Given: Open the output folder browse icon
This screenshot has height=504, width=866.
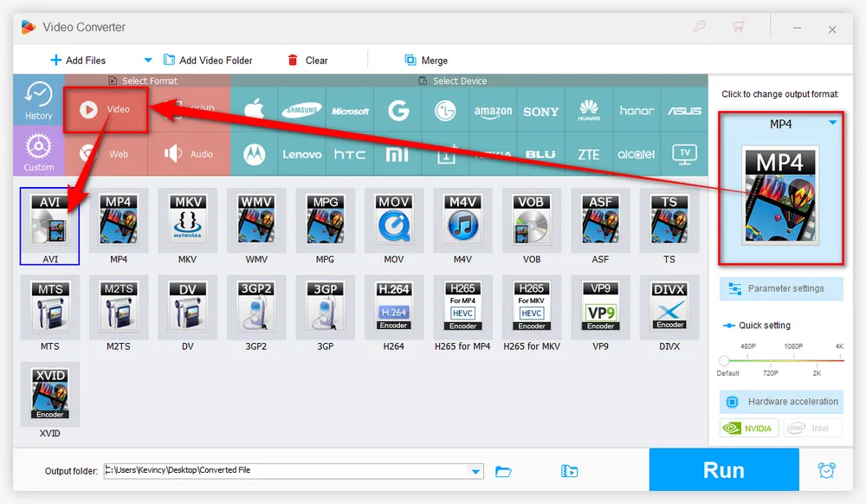Looking at the screenshot, I should click(503, 471).
